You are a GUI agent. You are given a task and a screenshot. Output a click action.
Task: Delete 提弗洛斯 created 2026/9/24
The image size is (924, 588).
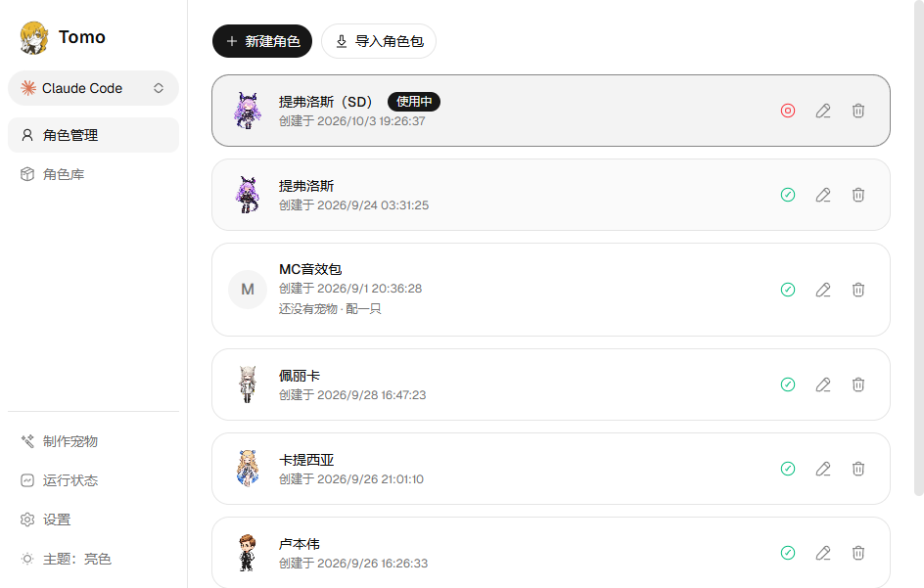click(858, 195)
